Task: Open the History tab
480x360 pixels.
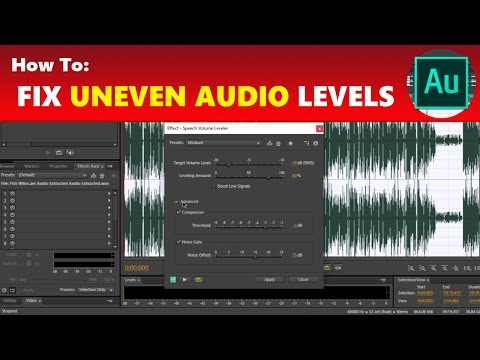Action: tap(9, 301)
